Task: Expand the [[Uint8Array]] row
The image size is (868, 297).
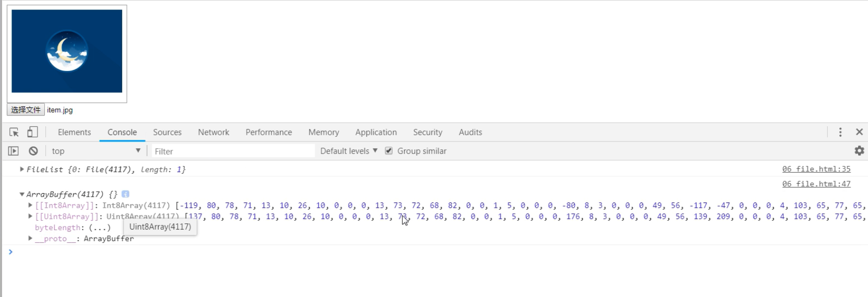Action: point(30,216)
